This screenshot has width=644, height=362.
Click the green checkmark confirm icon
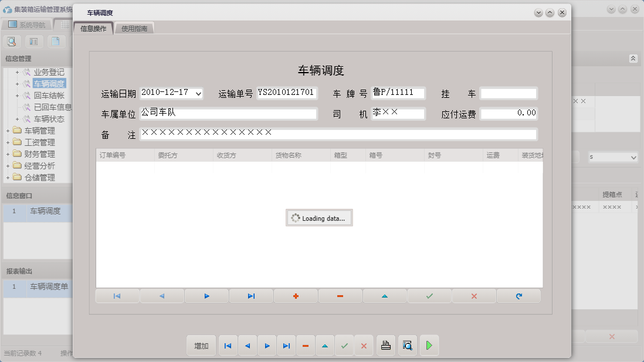429,296
